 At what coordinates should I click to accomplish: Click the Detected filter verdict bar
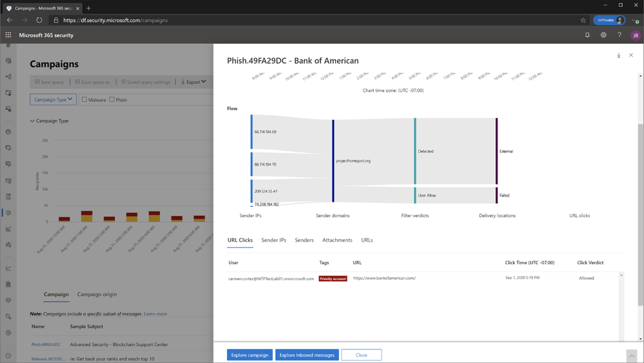415,151
